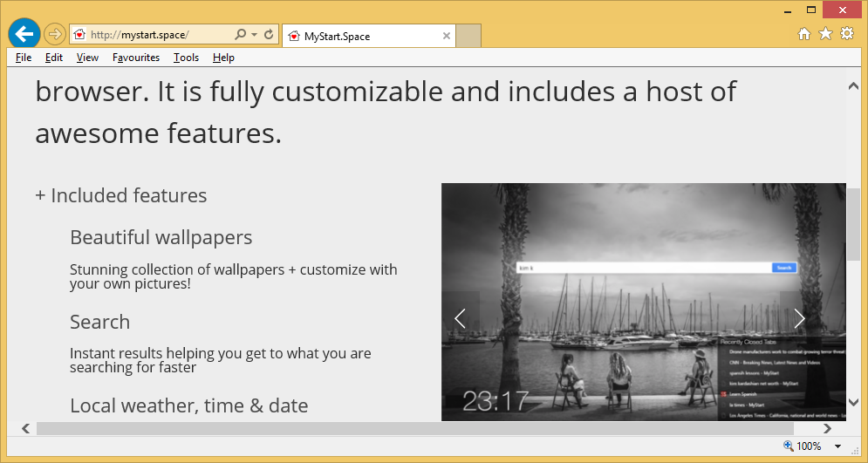Expand the address bar autocomplete dropdown

coord(254,35)
